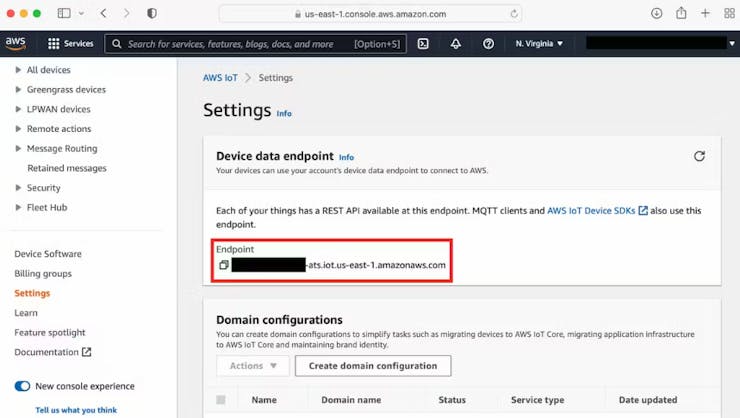Click Create domain configuration button

373,366
